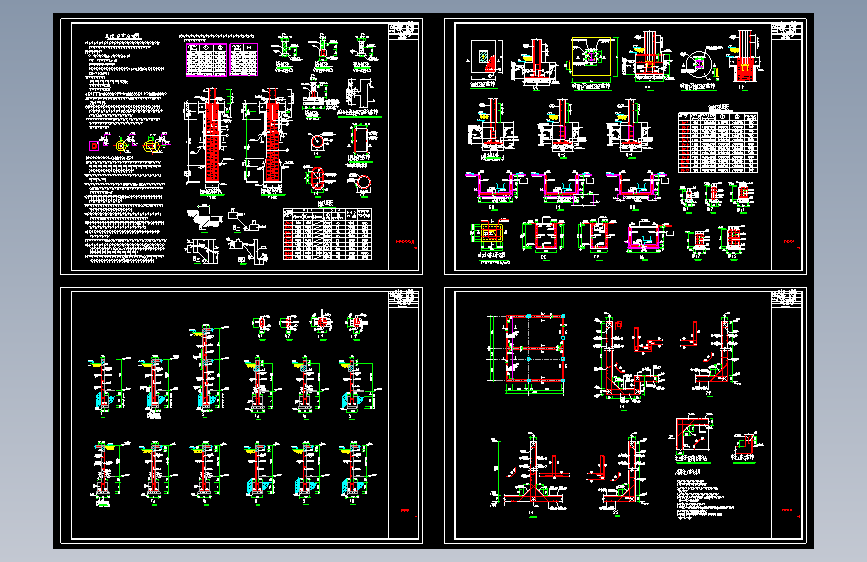Click the title block of the floor plan sheet
Image resolution: width=867 pixels, height=562 pixels.
tap(787, 299)
